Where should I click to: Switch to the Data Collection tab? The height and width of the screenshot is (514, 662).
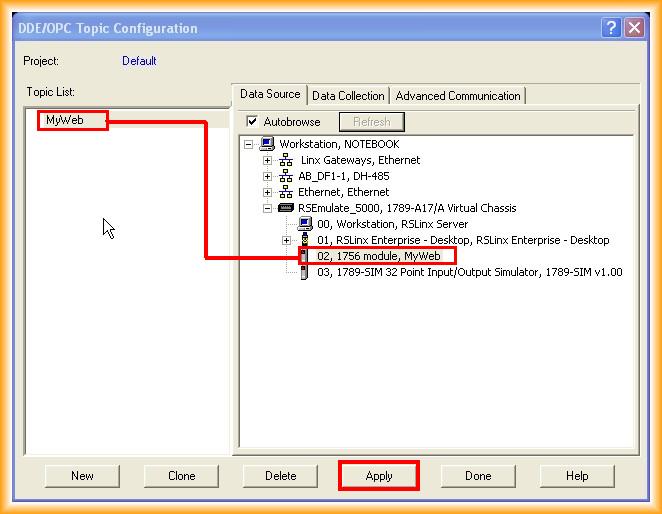point(348,96)
